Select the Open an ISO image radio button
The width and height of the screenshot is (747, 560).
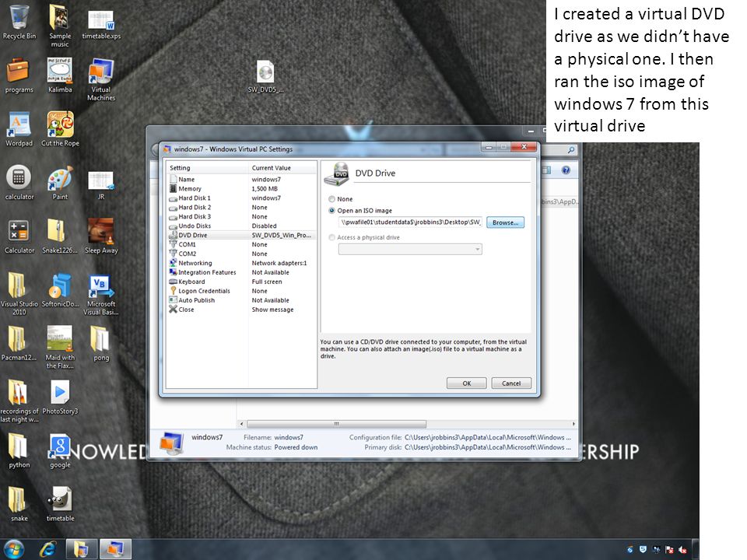coord(332,211)
